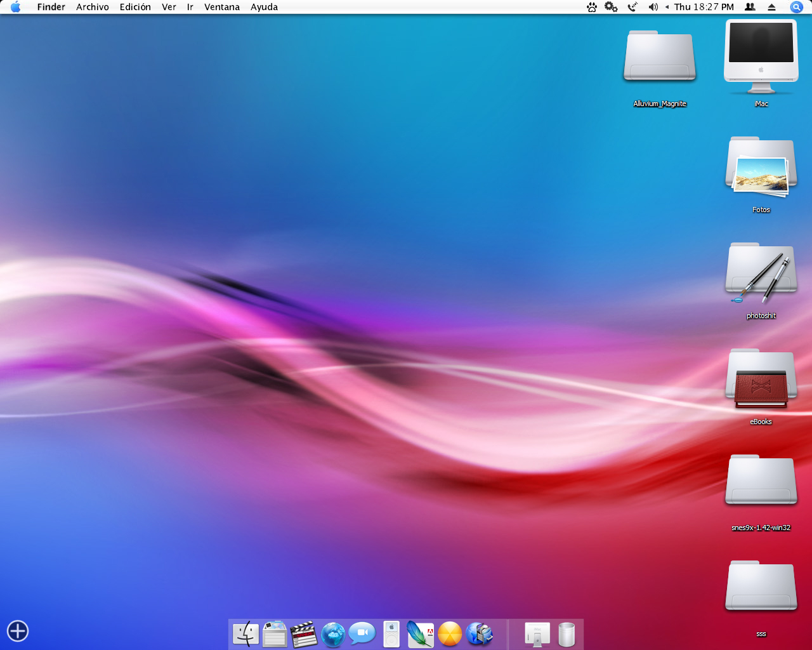Select the sss folder

tap(761, 587)
